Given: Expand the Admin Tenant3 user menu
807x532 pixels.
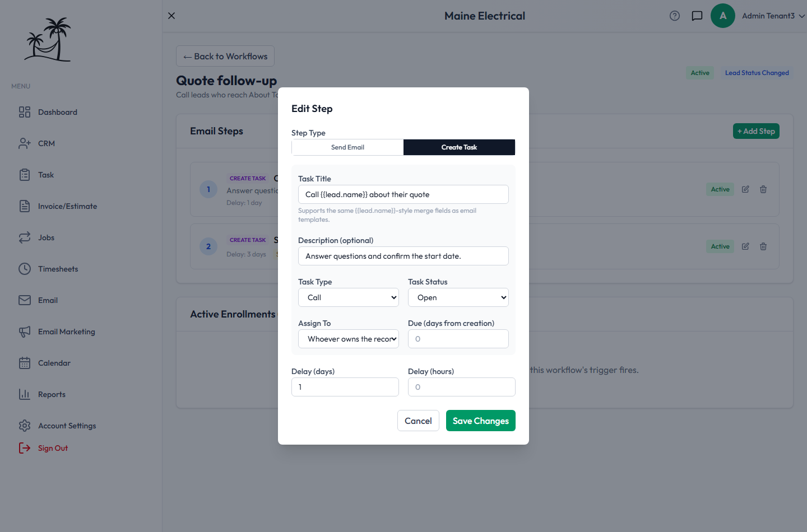Looking at the screenshot, I should point(773,16).
